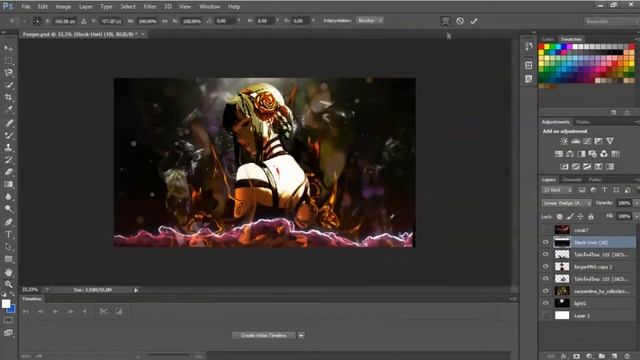Change screen mode icon in toolbar
Viewport: 640px width, 360px height.
pyautogui.click(x=8, y=333)
